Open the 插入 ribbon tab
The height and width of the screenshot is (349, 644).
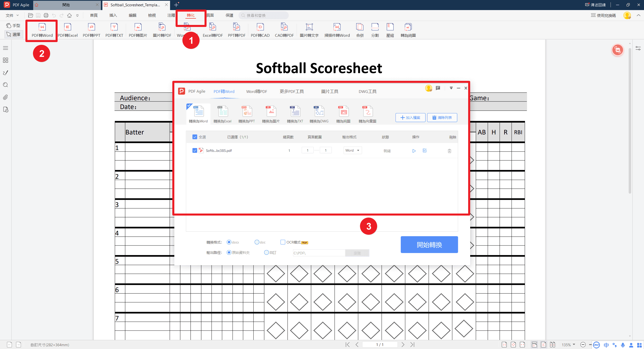(x=113, y=15)
